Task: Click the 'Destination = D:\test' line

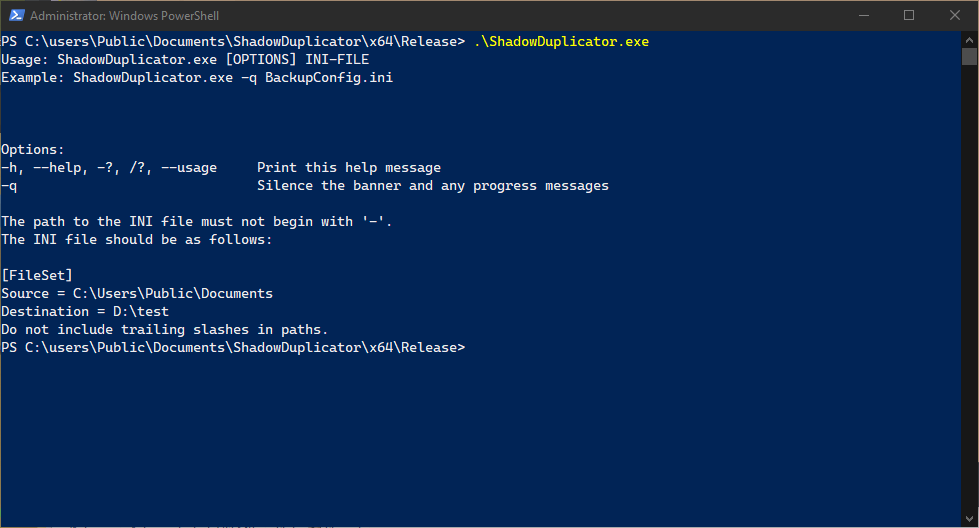Action: pyautogui.click(x=85, y=311)
